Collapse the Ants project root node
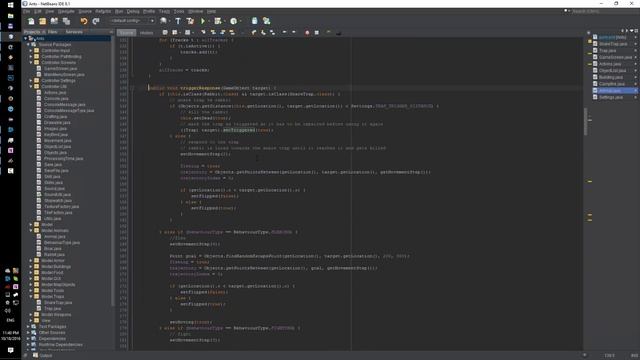 (25, 38)
